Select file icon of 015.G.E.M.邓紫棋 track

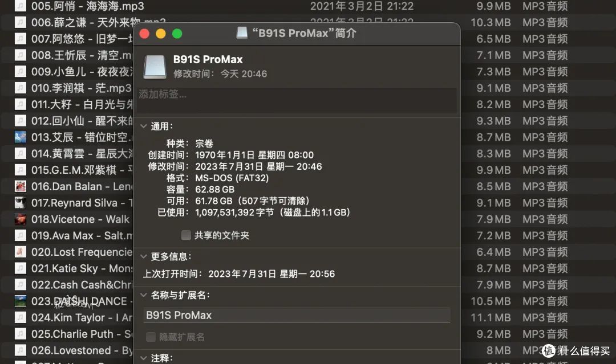pos(21,170)
